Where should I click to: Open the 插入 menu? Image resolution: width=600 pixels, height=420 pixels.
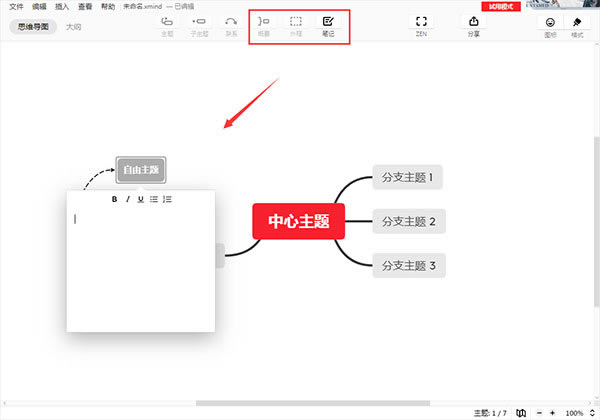point(63,6)
